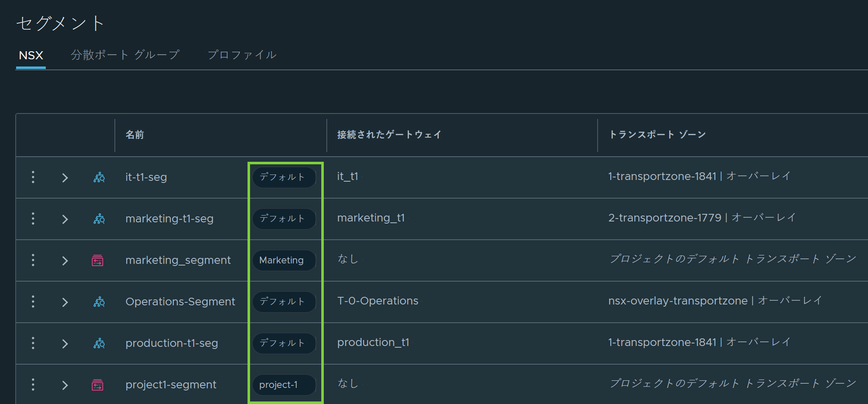This screenshot has width=868, height=404.
Task: Open the kebab menu for Operations-Segment
Action: coord(33,302)
